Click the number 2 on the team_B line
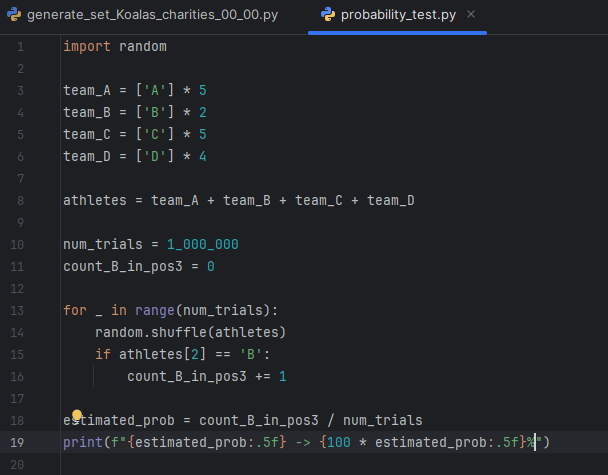The width and height of the screenshot is (608, 475). tap(202, 112)
